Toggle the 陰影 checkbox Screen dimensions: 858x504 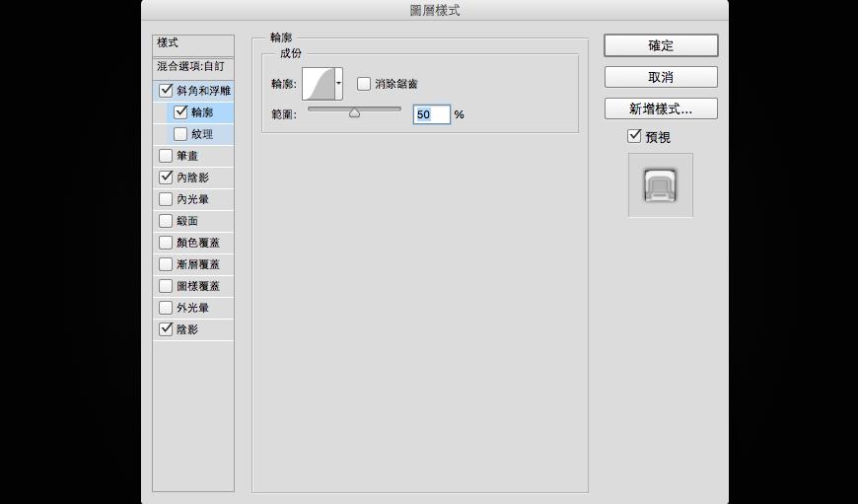point(166,329)
